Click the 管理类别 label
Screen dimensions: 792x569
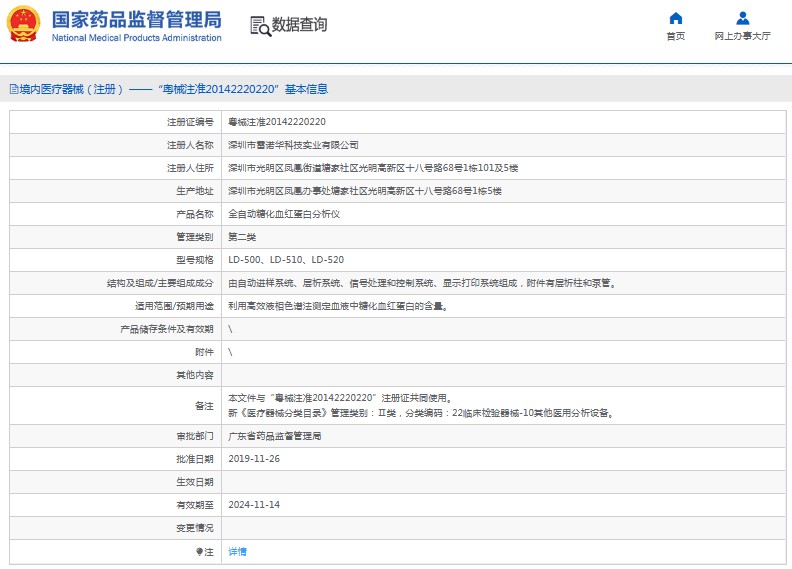(195, 237)
